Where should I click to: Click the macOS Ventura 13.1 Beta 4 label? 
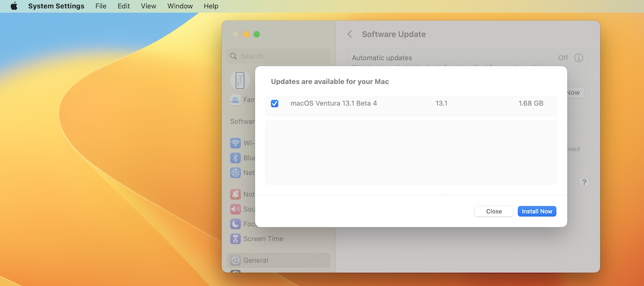333,104
